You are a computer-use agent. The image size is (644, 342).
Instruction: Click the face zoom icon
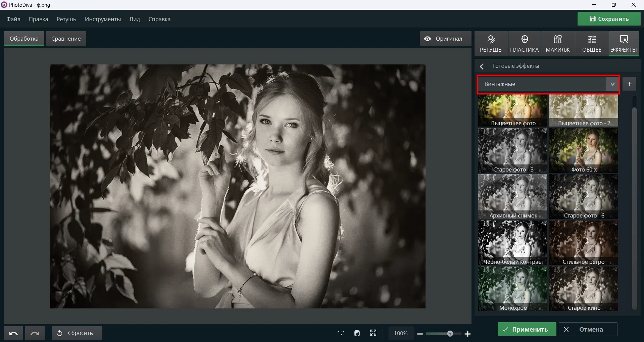click(x=357, y=333)
